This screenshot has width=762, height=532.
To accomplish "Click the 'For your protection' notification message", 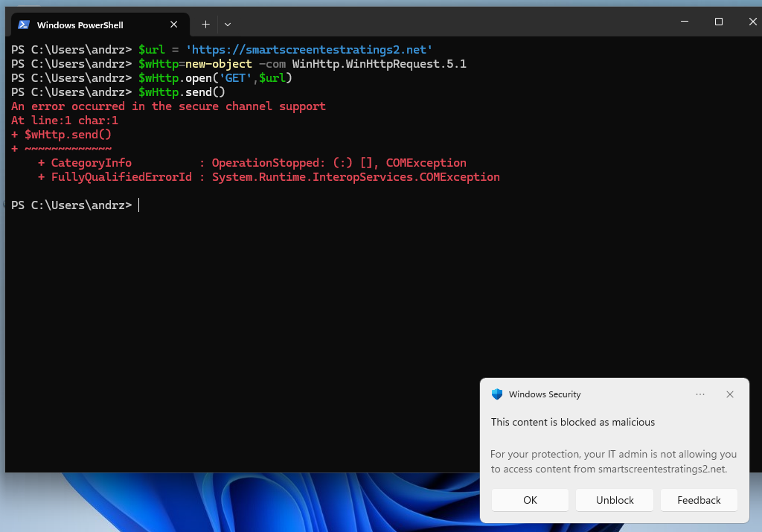I will (x=613, y=461).
